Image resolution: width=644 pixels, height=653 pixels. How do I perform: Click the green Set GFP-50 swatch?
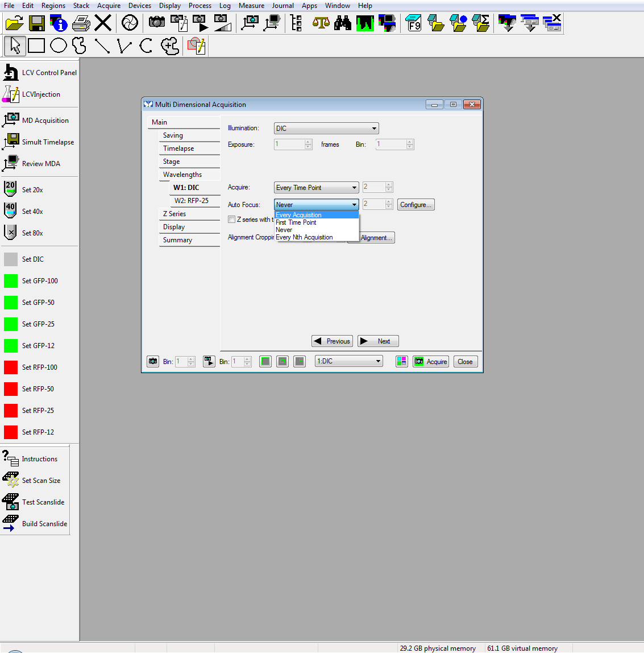(x=11, y=303)
